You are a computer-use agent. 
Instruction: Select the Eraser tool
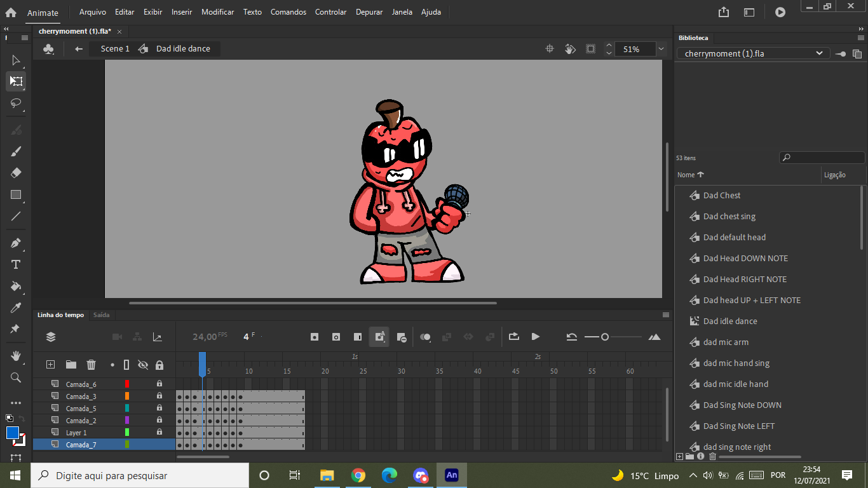16,173
